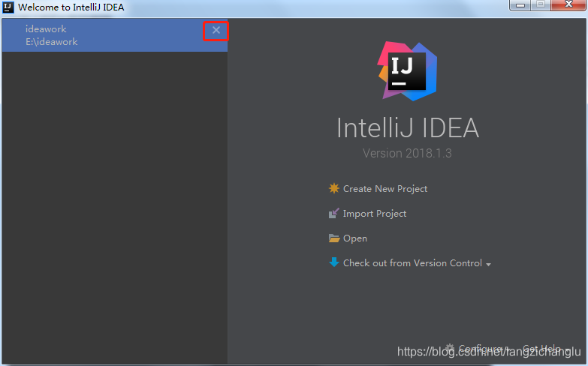Click the yellow Open folder icon
This screenshot has width=588, height=366.
point(333,238)
